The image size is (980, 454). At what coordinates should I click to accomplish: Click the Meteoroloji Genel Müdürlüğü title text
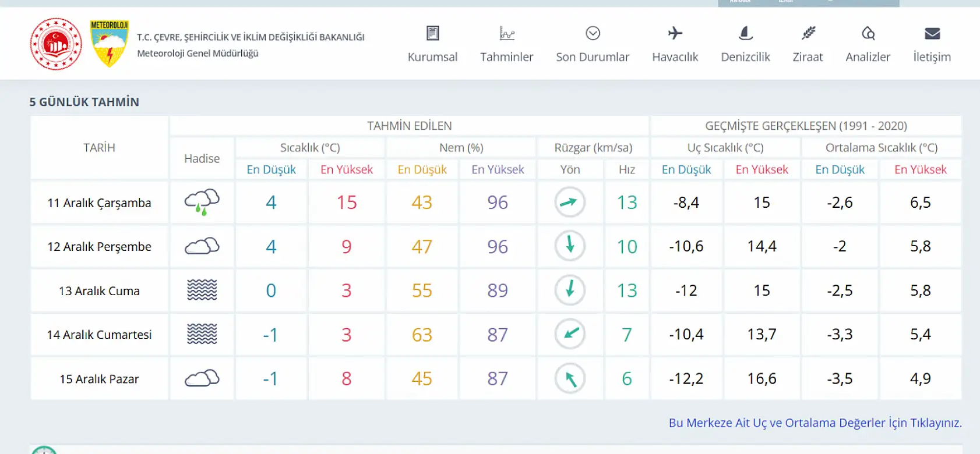tap(198, 54)
